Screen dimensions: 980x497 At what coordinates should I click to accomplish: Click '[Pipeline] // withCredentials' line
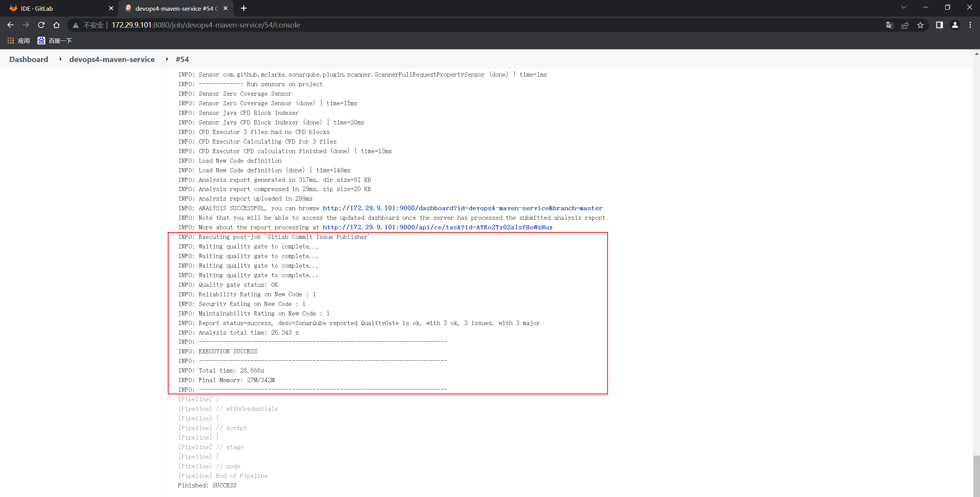point(228,409)
